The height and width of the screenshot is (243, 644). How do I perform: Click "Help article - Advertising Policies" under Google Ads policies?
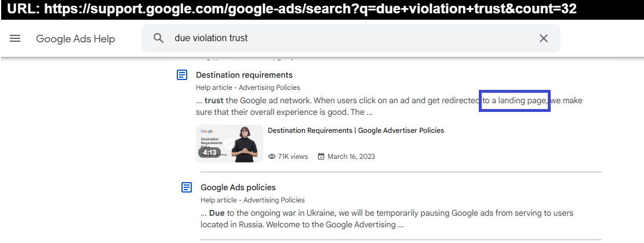click(252, 200)
